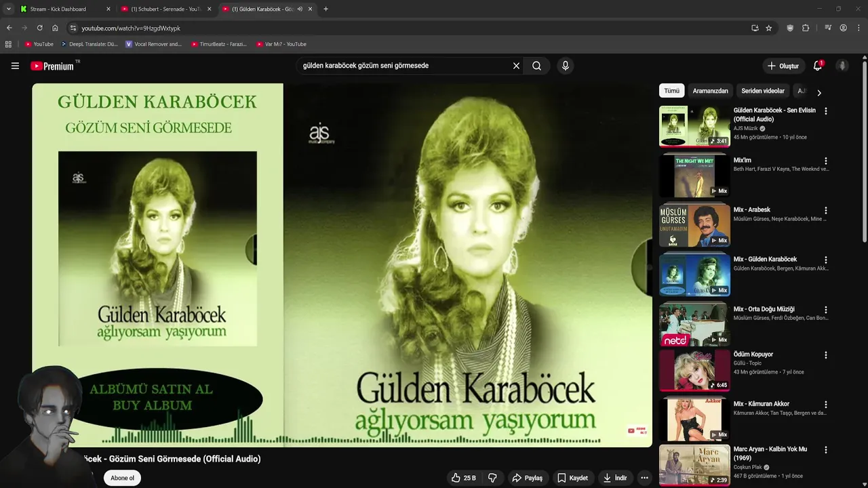Close the Schubert - Serenade tab
The width and height of the screenshot is (868, 488).
pyautogui.click(x=209, y=9)
